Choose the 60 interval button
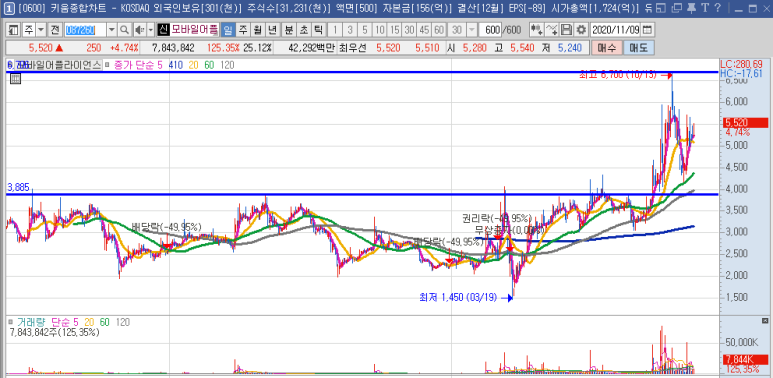Image resolution: width=773 pixels, height=378 pixels. tap(438, 30)
